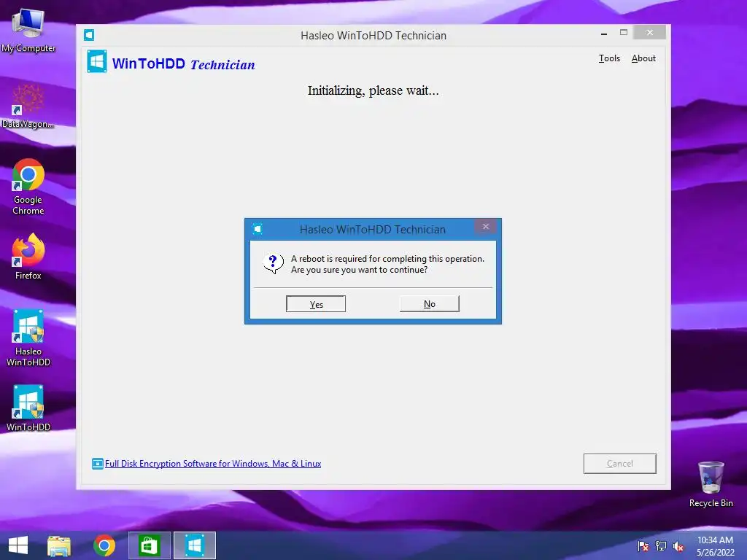Open File Explorer from taskbar
This screenshot has height=560, width=747.
click(59, 545)
